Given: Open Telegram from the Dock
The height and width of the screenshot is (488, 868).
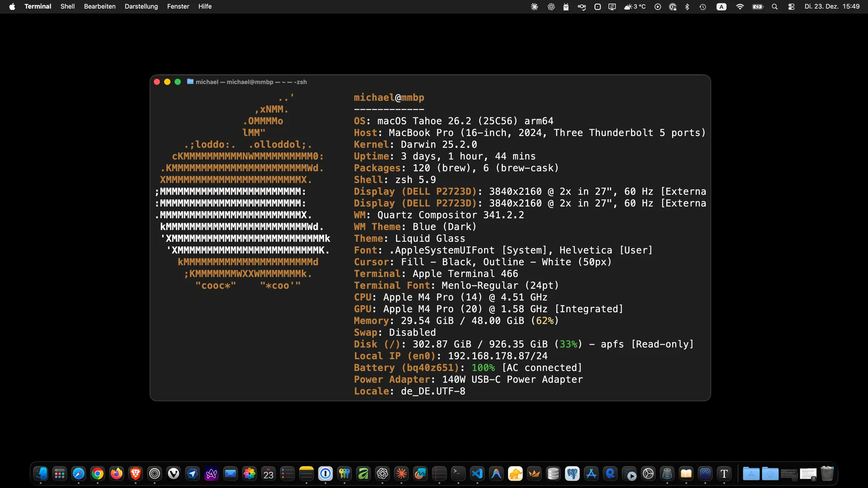Looking at the screenshot, I should 192,474.
